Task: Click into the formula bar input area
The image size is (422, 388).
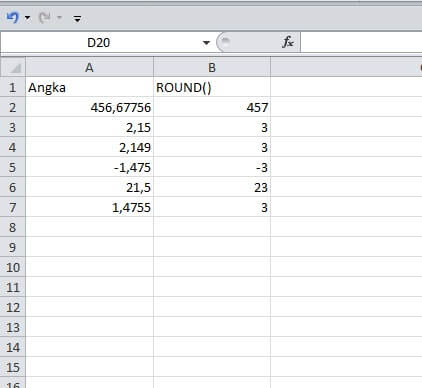Action: click(361, 42)
